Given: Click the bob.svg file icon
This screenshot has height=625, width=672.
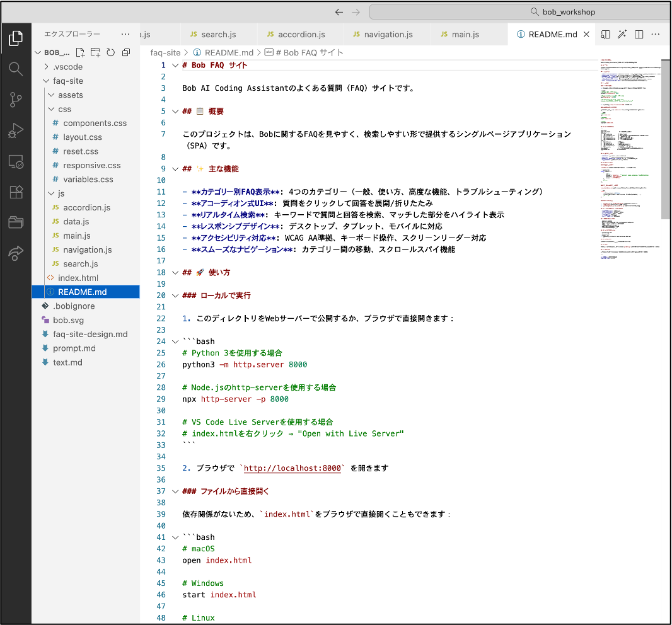Looking at the screenshot, I should click(x=45, y=320).
